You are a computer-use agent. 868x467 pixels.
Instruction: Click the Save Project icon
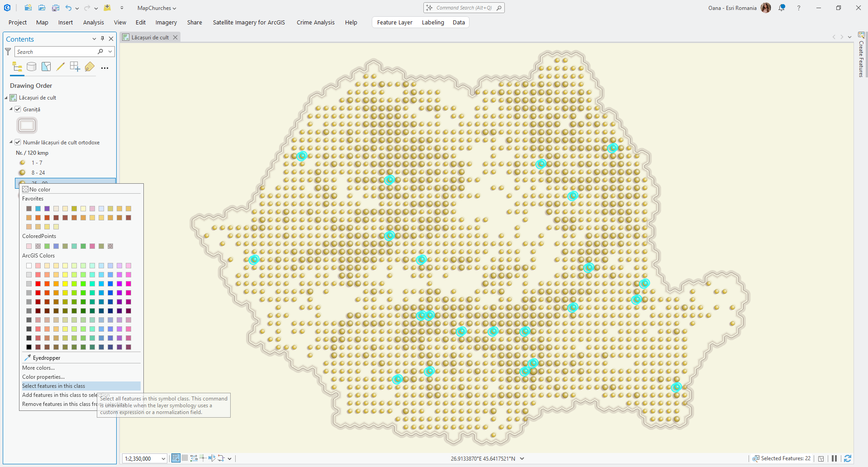click(x=56, y=8)
